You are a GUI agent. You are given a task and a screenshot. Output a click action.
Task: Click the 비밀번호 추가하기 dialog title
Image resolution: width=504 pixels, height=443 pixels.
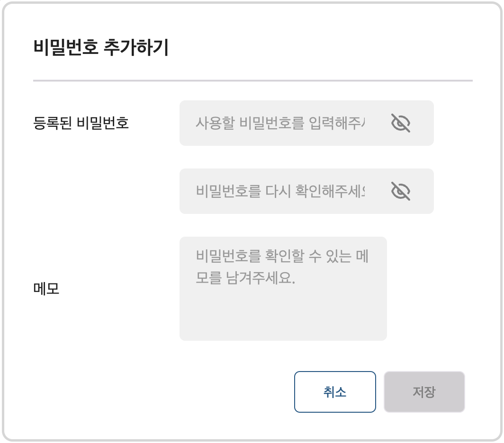click(101, 47)
